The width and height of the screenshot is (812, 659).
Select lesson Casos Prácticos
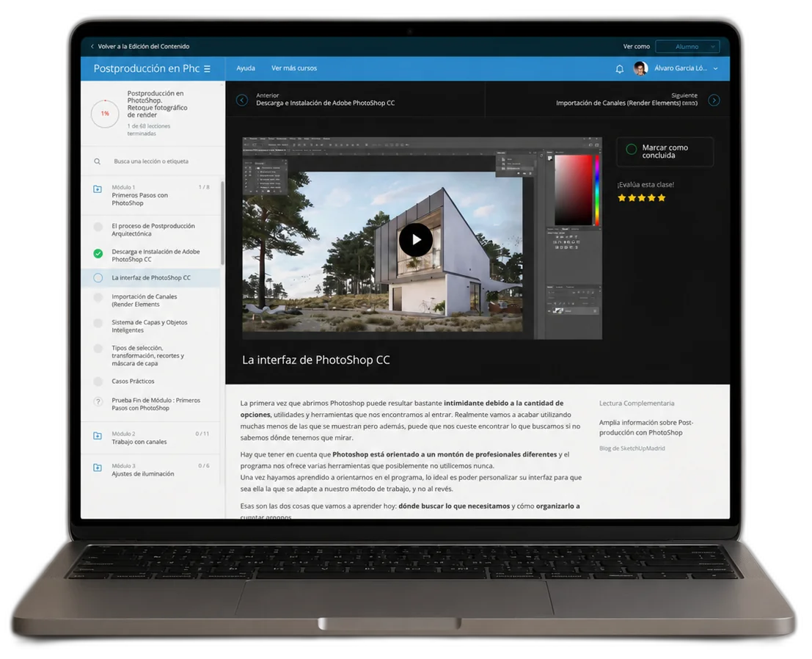coord(133,382)
